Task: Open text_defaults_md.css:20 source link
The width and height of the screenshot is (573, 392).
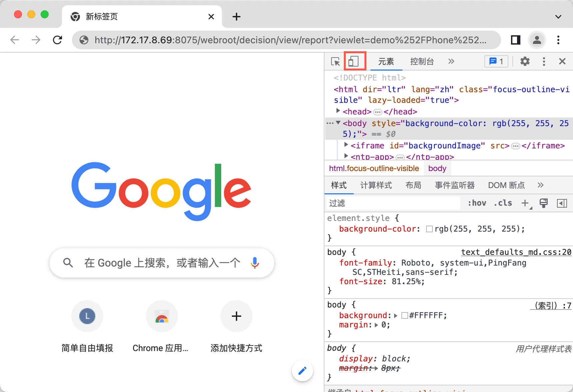Action: click(516, 252)
